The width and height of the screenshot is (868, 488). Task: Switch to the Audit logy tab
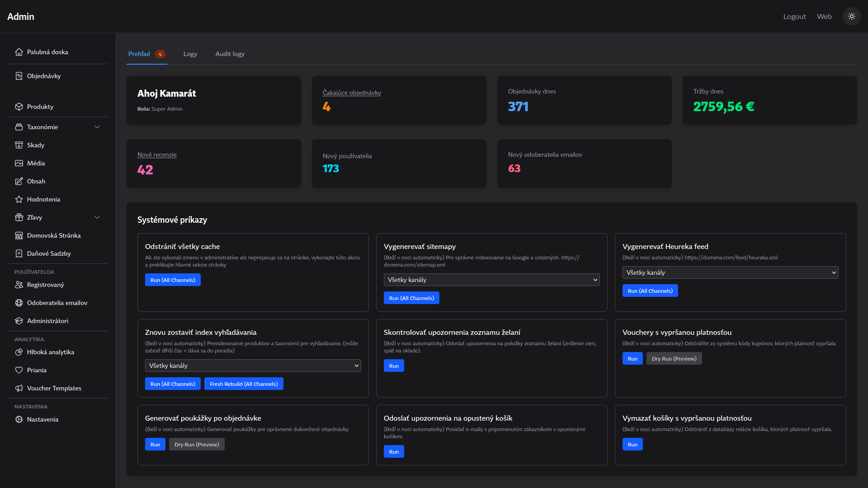(x=230, y=54)
